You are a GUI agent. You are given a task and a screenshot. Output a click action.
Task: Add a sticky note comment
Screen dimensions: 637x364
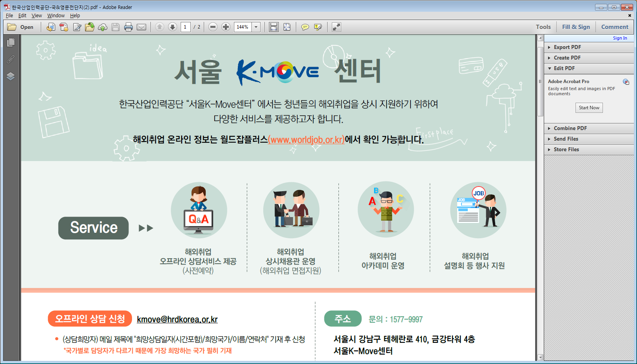click(305, 27)
